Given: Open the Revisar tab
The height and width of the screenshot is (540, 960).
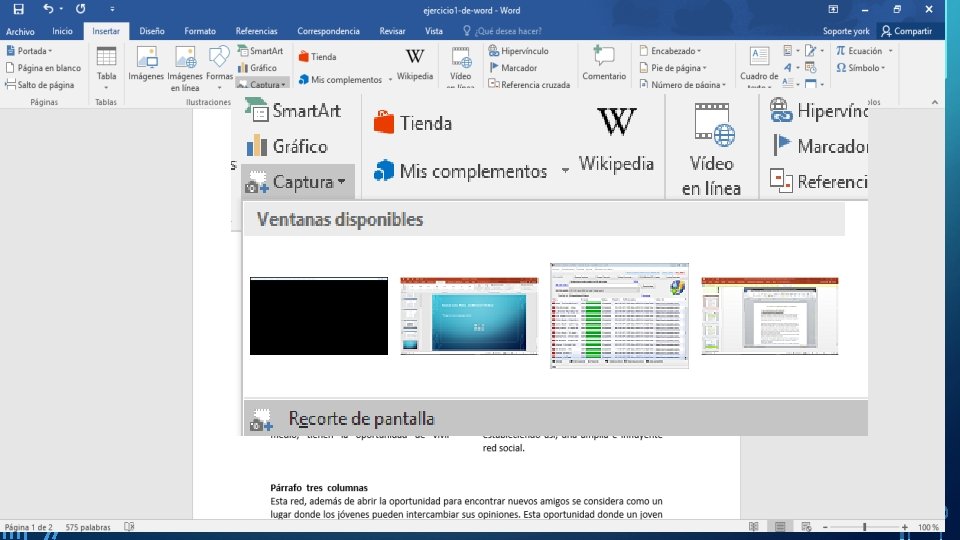Looking at the screenshot, I should (392, 31).
